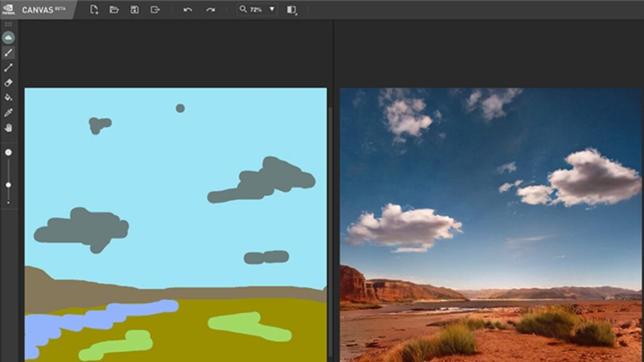Viewport: 644px width, 362px height.
Task: Click the NVIDIA logo
Action: coord(8,10)
